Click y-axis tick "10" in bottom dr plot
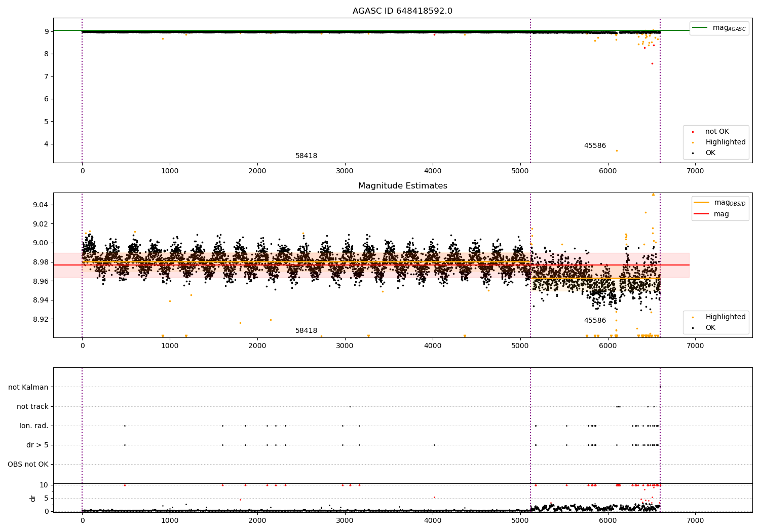Viewport: 760px width, 532px height. click(44, 485)
